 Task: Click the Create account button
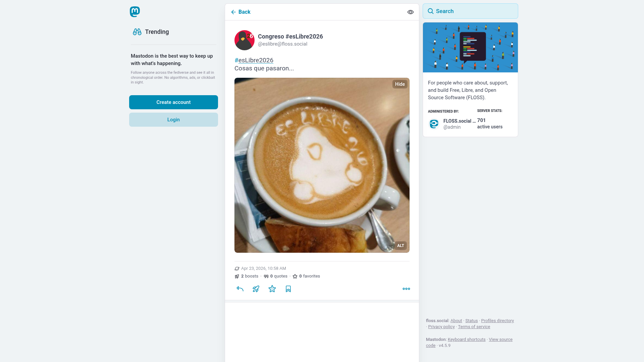(173, 102)
